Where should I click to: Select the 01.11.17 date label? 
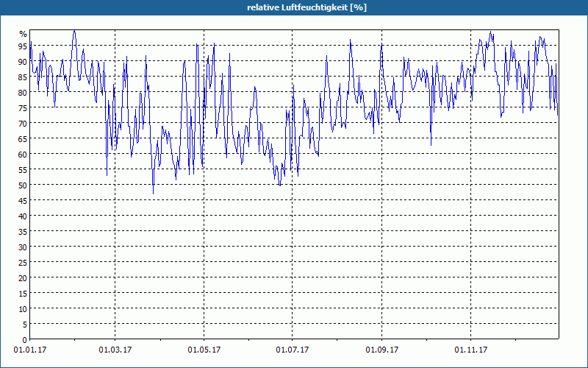pos(471,350)
